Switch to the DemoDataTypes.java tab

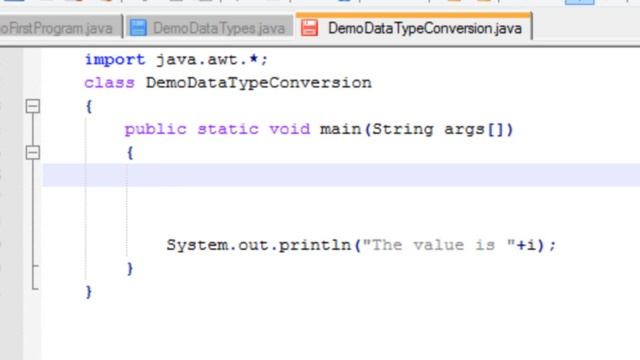pos(210,28)
